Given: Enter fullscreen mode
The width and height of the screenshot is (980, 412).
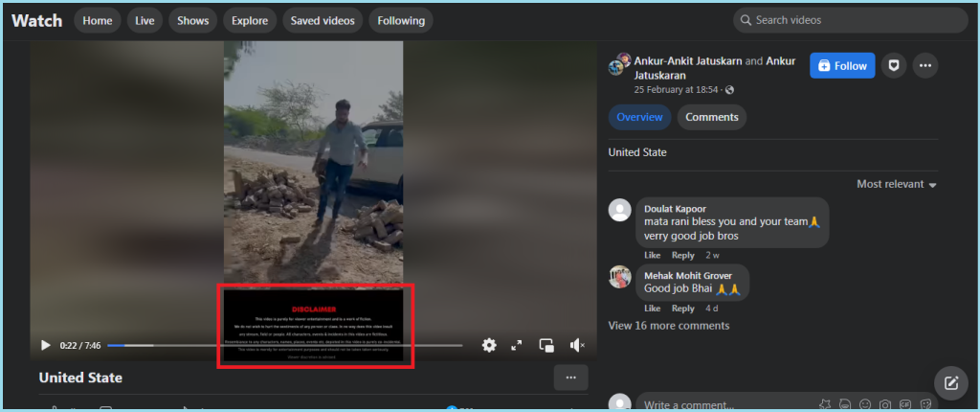Looking at the screenshot, I should point(516,345).
